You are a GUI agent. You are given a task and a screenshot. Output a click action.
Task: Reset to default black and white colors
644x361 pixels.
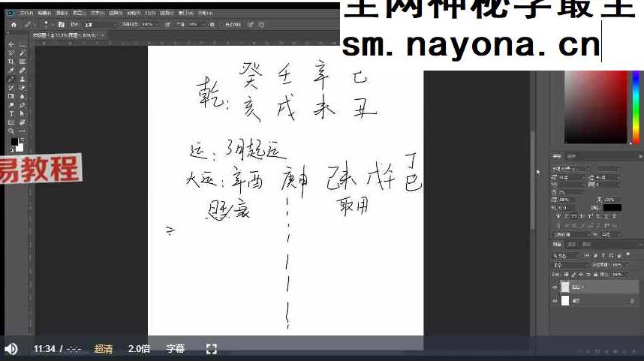coord(11,149)
